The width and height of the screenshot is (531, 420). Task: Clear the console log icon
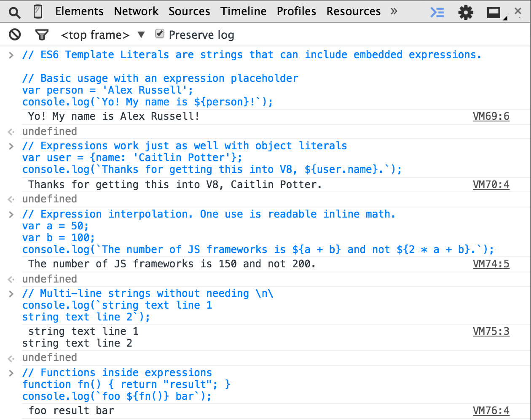[x=15, y=35]
